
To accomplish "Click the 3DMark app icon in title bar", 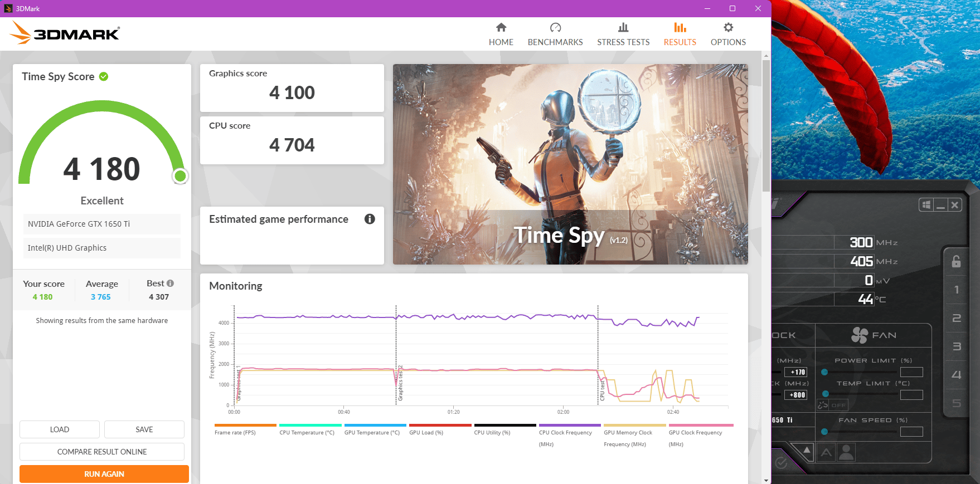I will click(x=8, y=8).
